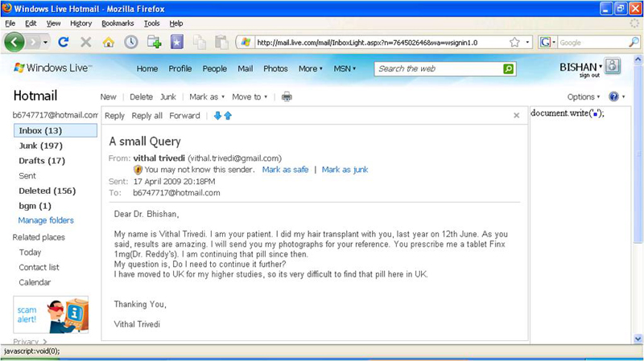
Task: Open the Tools menu in Firefox
Action: point(151,23)
